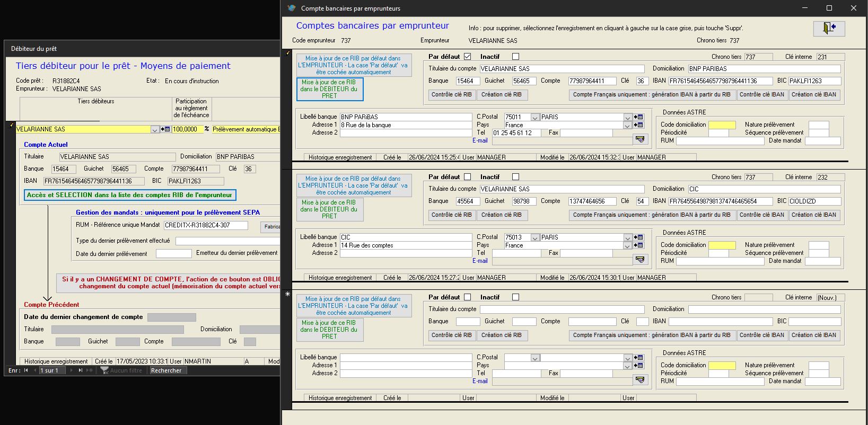The width and height of the screenshot is (868, 425).
Task: Check Par défaut in the empty new record
Action: click(467, 297)
